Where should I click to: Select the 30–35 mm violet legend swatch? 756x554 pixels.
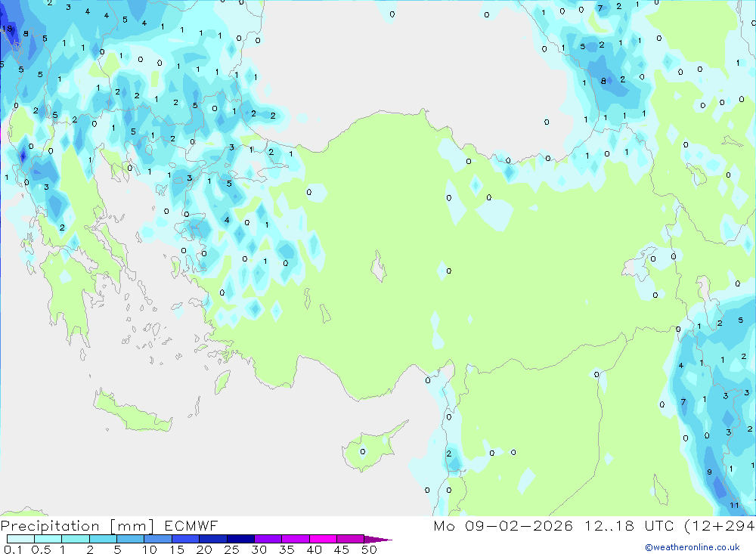coord(268,539)
